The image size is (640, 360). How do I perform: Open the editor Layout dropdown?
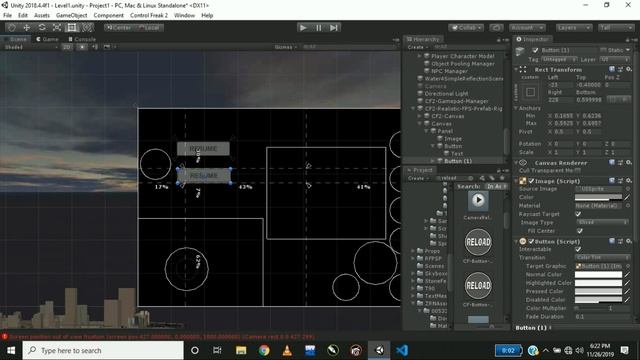[x=616, y=27]
